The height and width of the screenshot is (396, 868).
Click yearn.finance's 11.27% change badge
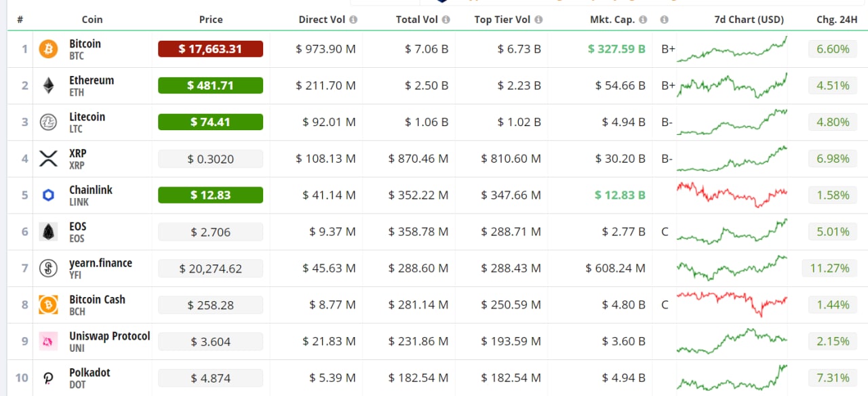point(829,269)
